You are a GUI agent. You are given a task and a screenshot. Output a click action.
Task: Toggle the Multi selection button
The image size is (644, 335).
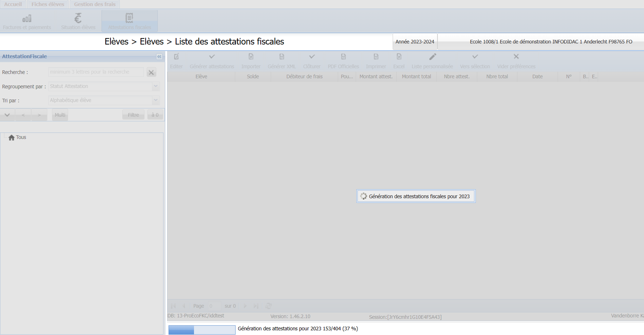click(x=60, y=115)
